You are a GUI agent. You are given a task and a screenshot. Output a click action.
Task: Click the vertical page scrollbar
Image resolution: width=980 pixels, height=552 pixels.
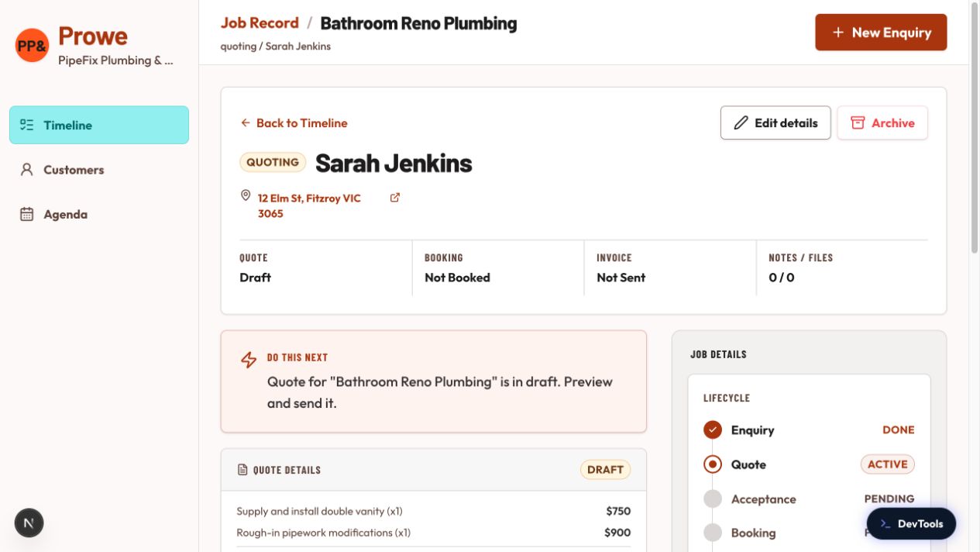(x=975, y=128)
